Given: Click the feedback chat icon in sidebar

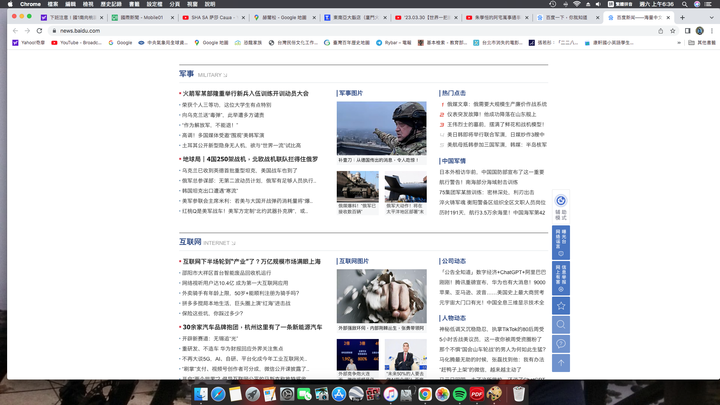Looking at the screenshot, I should point(561,344).
